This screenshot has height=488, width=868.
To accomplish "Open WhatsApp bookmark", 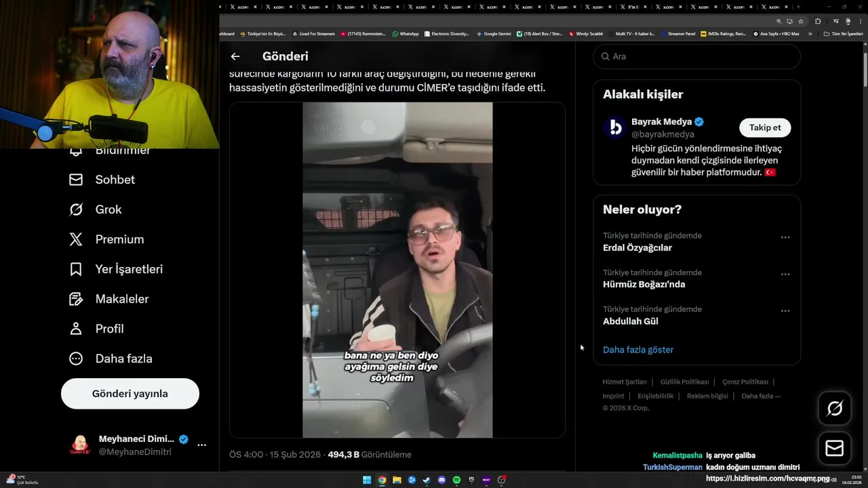I will tap(406, 34).
